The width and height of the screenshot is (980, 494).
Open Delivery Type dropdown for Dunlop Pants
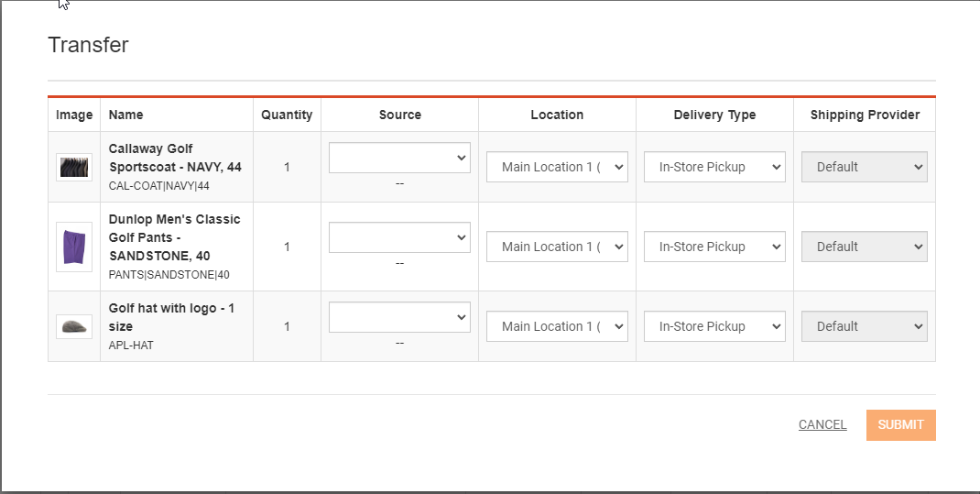tap(714, 247)
